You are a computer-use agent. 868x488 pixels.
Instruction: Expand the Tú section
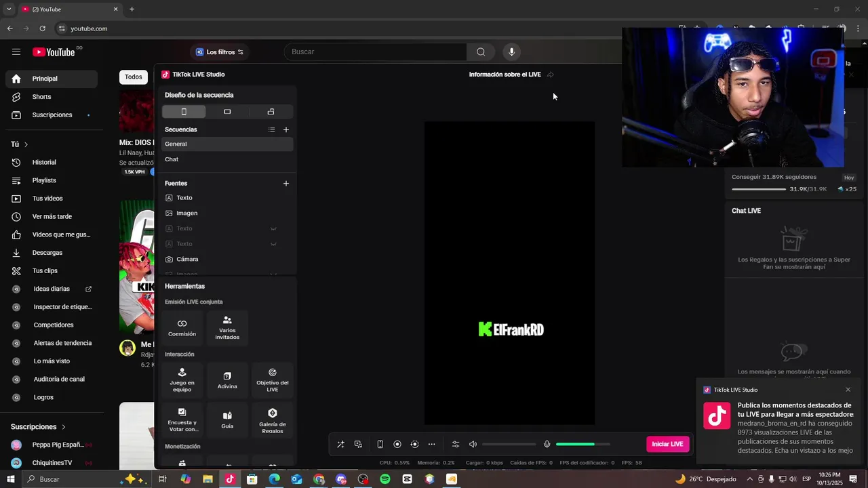pos(20,144)
